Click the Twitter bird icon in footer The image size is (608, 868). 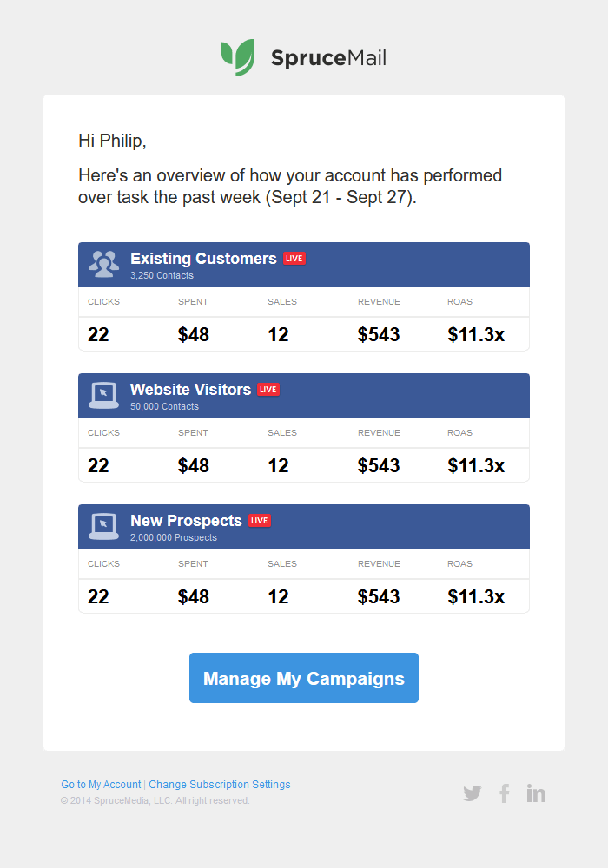click(x=473, y=793)
